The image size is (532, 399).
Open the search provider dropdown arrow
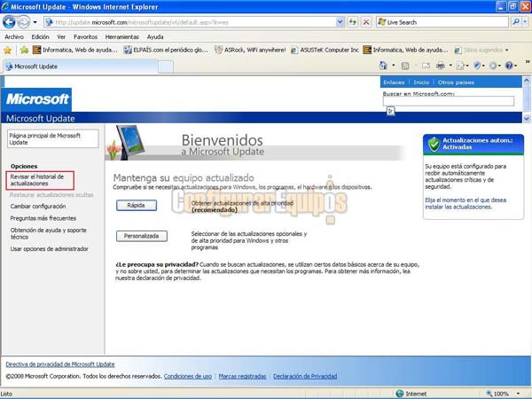coord(525,22)
